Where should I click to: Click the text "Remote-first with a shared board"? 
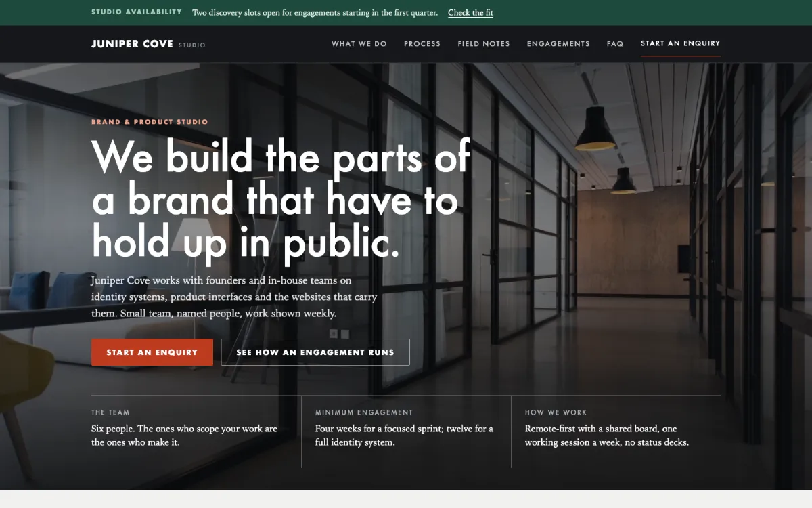pyautogui.click(x=607, y=436)
